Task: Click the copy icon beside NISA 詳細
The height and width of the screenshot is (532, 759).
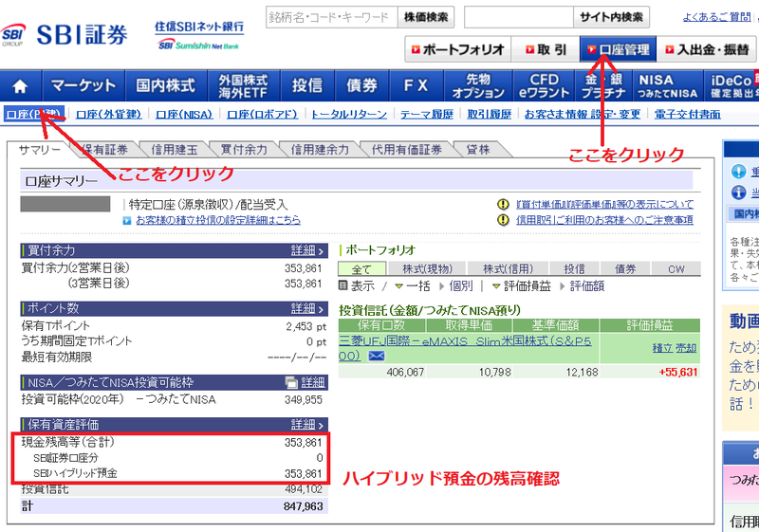Action: (291, 383)
